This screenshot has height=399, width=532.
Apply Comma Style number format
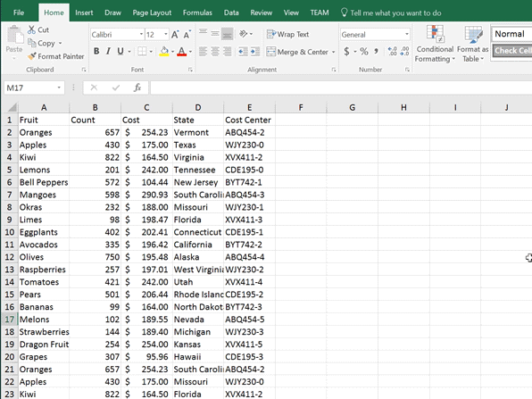coord(377,52)
